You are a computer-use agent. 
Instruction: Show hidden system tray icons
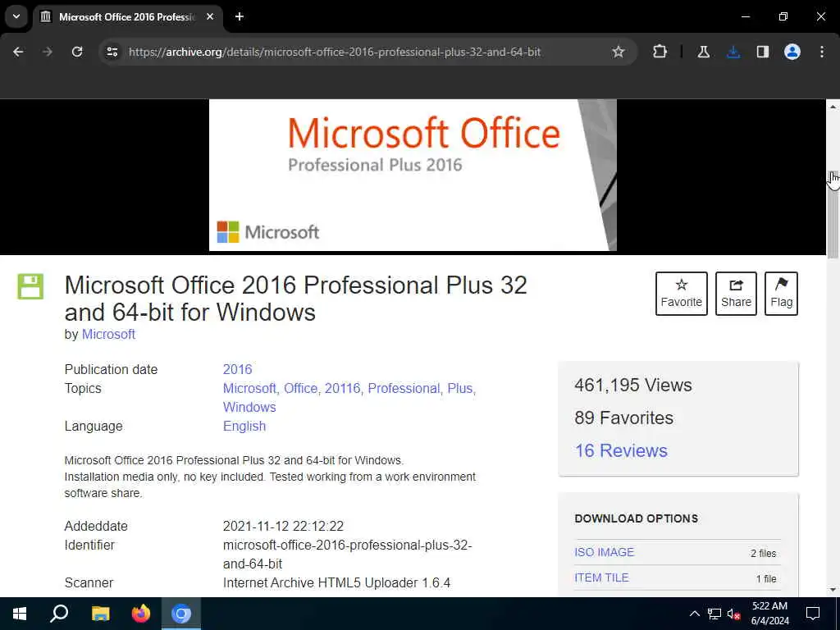click(x=694, y=614)
